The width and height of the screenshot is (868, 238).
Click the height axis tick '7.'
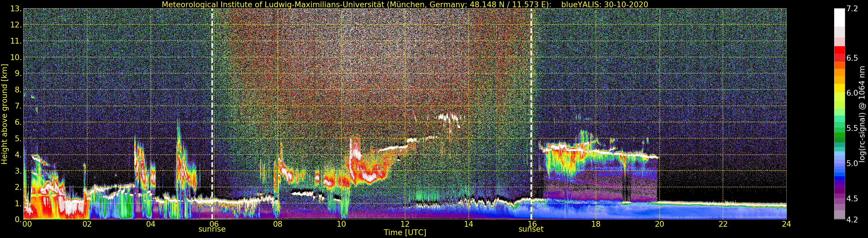pos(18,106)
